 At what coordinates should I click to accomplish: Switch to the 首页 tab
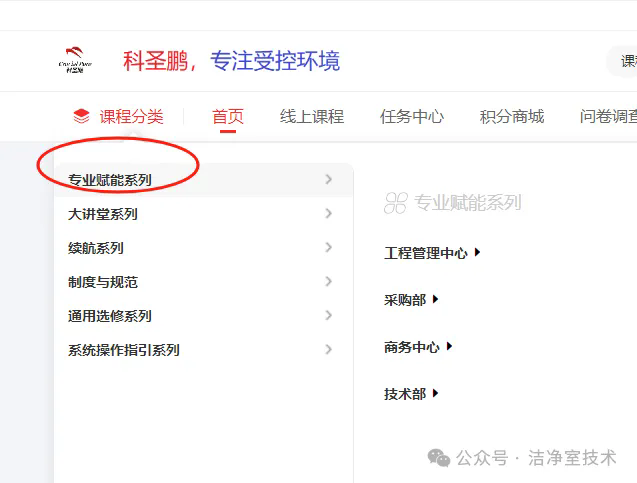point(228,116)
